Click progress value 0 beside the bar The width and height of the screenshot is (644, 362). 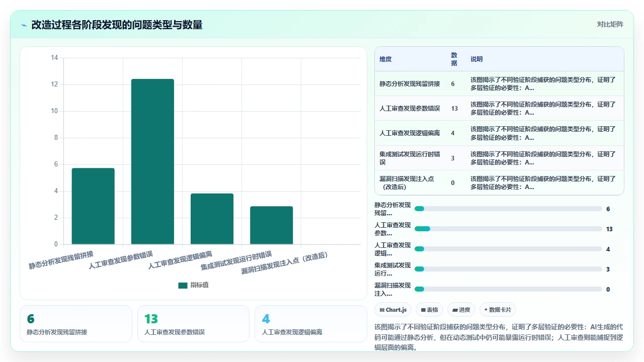click(x=608, y=289)
